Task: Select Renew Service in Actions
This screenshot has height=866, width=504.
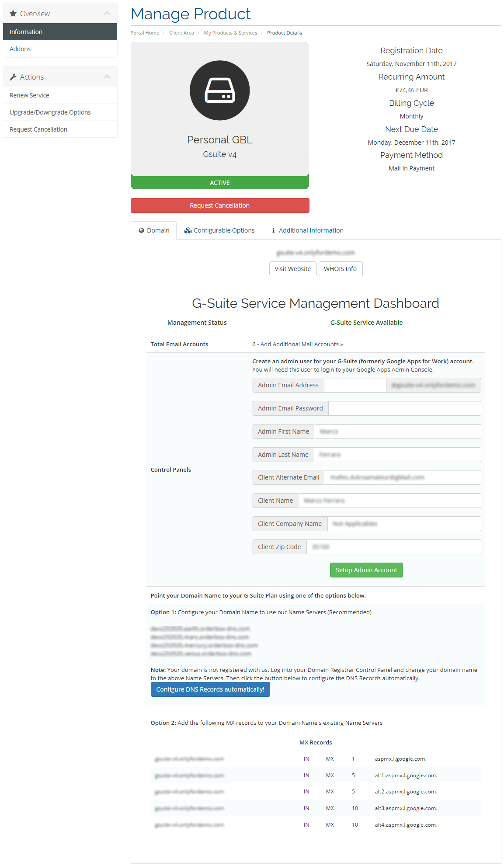Action: (60, 95)
